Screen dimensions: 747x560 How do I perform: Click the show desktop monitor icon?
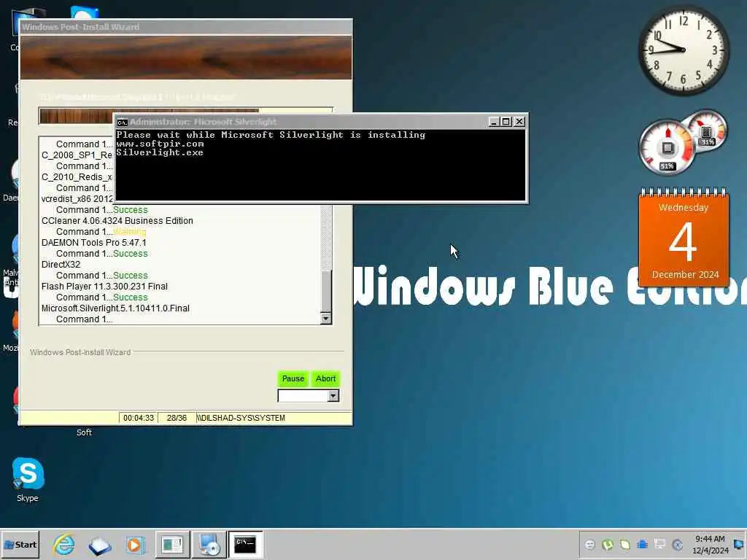(x=739, y=544)
